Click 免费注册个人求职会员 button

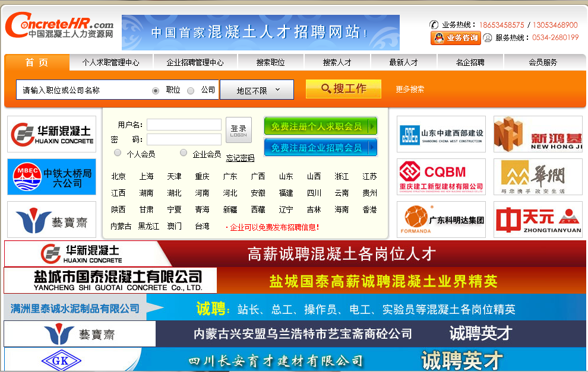[321, 126]
